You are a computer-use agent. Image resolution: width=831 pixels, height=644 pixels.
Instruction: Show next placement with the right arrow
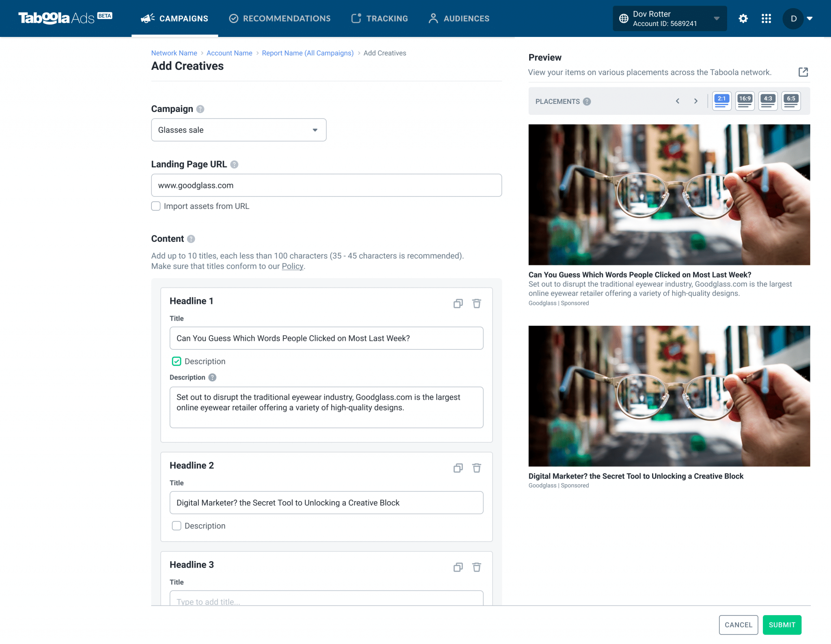coord(695,101)
